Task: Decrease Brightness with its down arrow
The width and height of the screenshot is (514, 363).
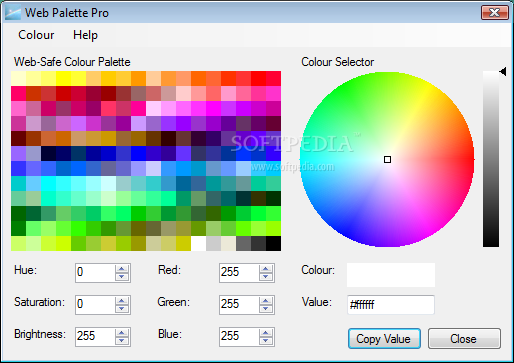Action: point(122,341)
